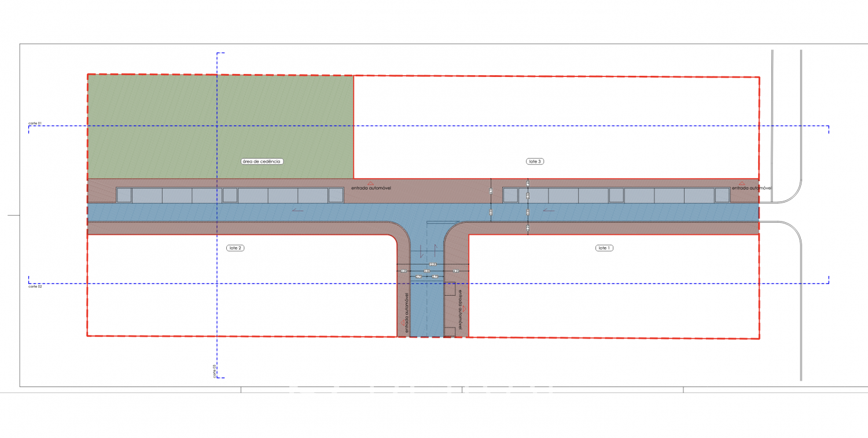Screen dimensions: 868x438
Task: Click the red triangle left of the south road
Action: pyautogui.click(x=403, y=322)
